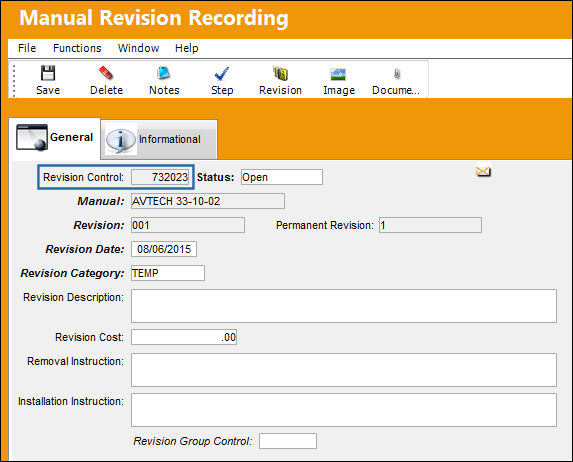Click the Revision Group Control field
The width and height of the screenshot is (573, 462).
[288, 441]
